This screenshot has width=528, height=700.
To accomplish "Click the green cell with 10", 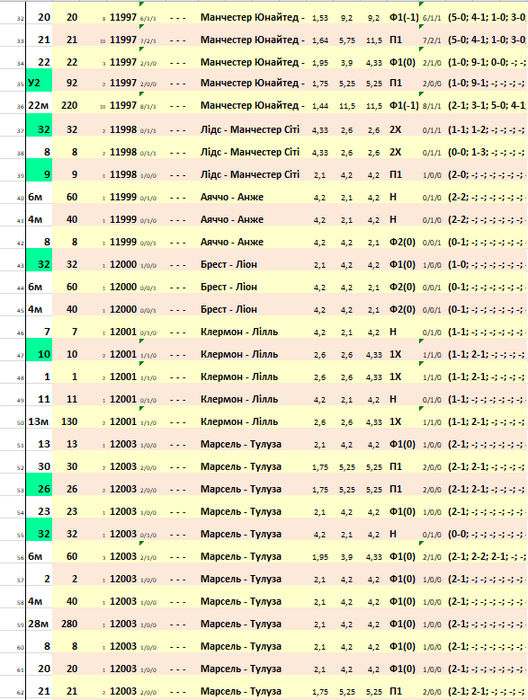I will coord(39,350).
